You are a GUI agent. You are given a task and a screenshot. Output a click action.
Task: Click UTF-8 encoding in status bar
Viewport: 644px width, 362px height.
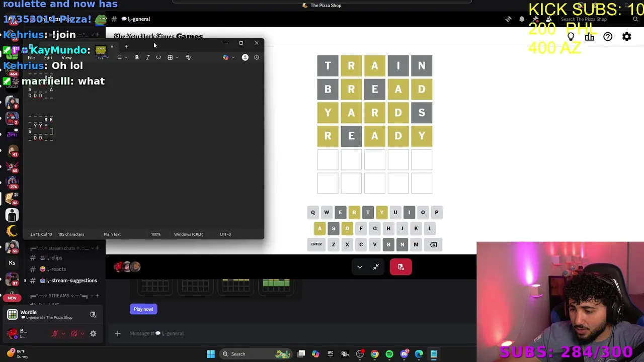click(x=225, y=234)
